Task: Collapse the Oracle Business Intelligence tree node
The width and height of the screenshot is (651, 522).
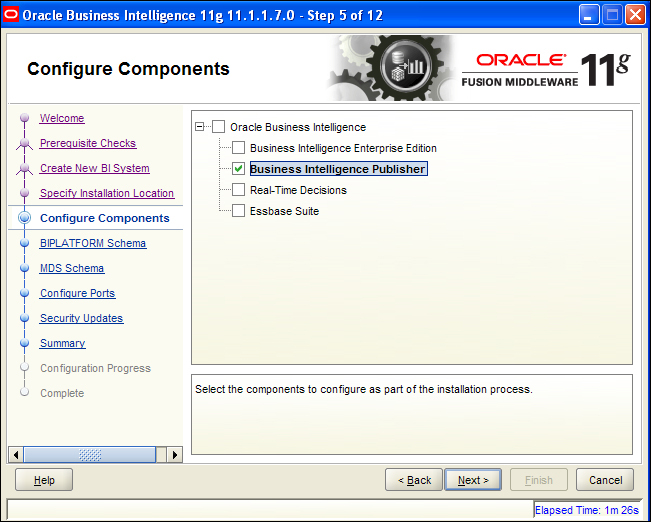Action: (x=200, y=126)
